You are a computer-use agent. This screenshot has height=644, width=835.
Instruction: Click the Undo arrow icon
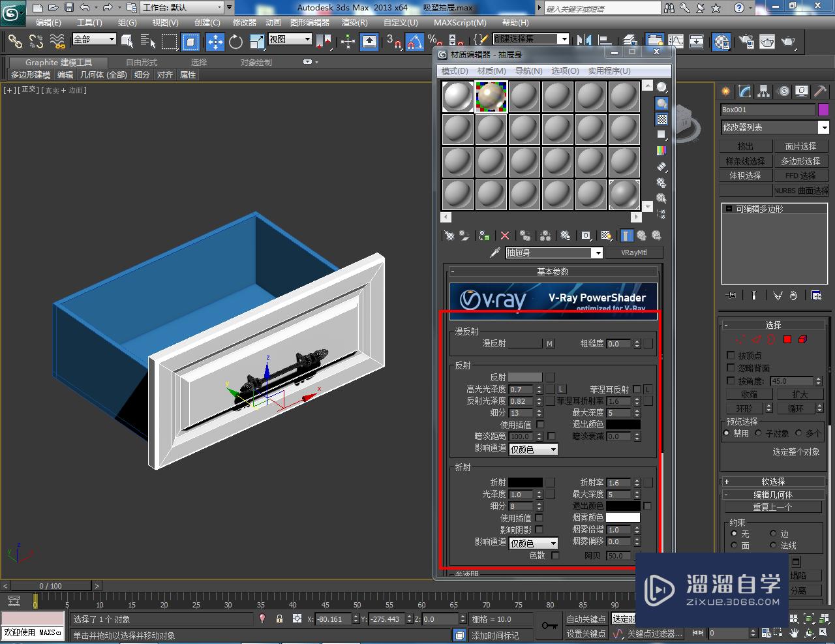click(85, 8)
